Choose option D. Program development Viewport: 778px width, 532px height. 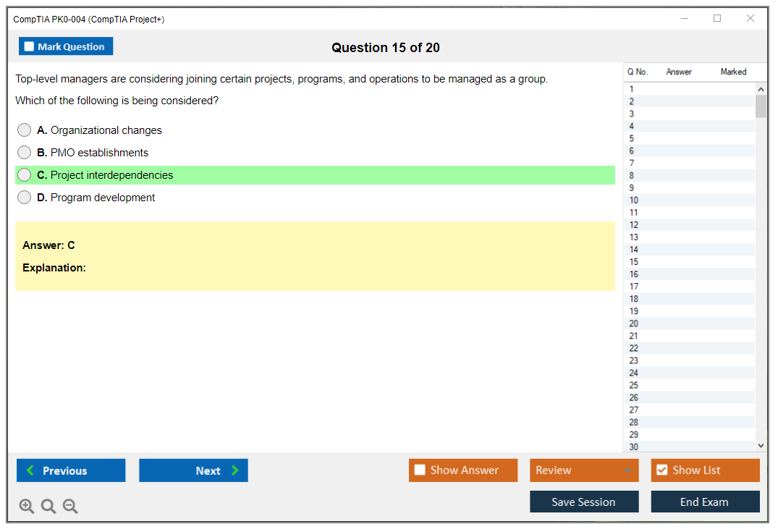click(x=25, y=198)
